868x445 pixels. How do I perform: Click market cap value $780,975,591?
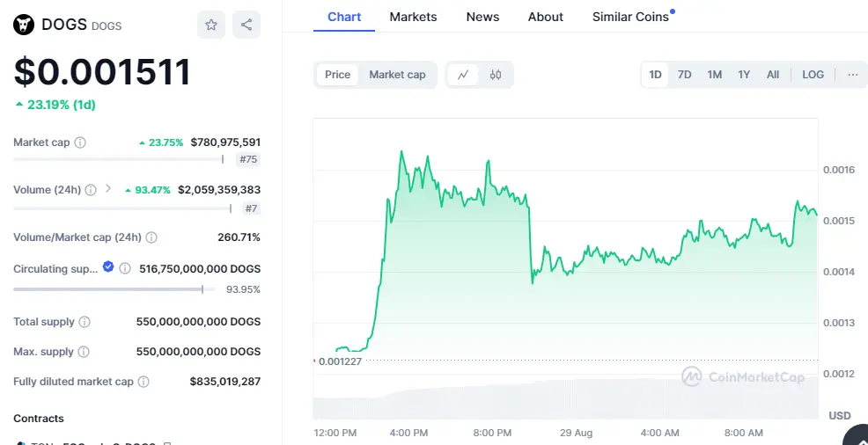(225, 142)
